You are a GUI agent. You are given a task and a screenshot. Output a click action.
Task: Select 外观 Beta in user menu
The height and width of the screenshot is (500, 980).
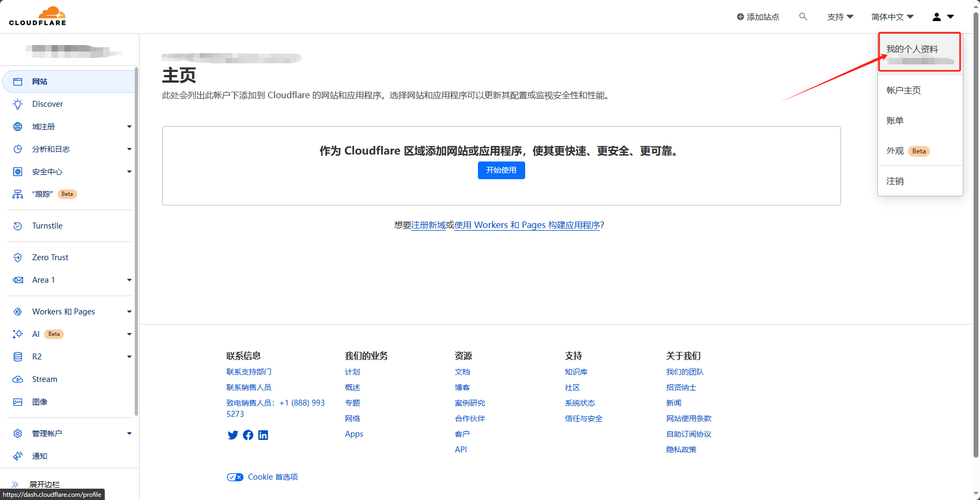pyautogui.click(x=920, y=151)
